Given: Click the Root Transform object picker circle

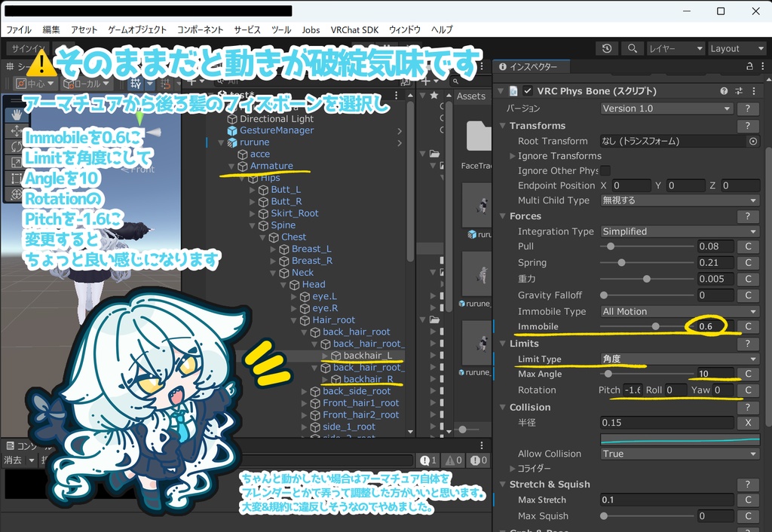Looking at the screenshot, I should coord(753,141).
